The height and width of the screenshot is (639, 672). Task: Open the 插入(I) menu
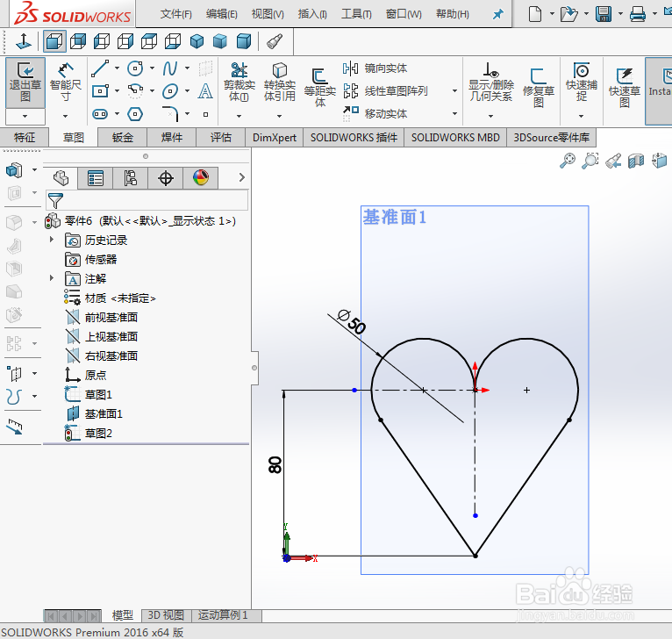(x=312, y=14)
